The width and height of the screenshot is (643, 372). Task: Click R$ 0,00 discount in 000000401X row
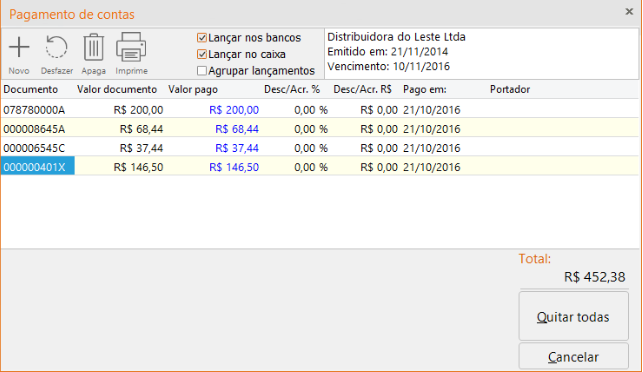tap(379, 167)
